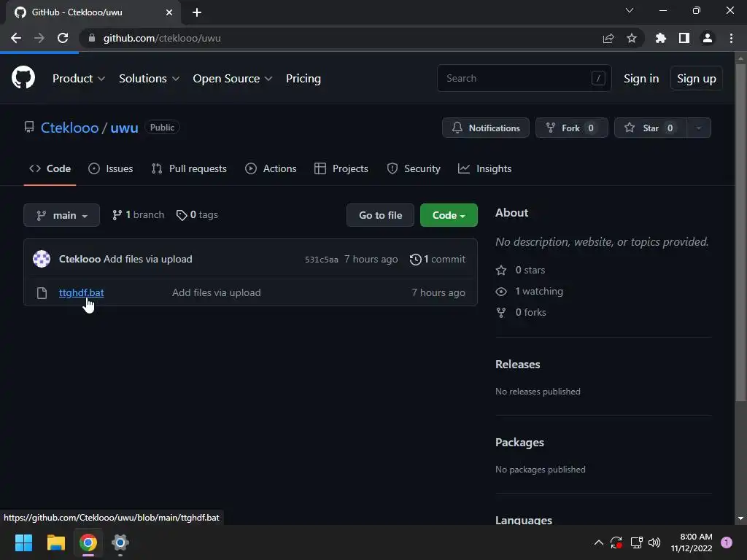Viewport: 747px width, 560px height.
Task: Open the Pricing page
Action: tap(303, 79)
